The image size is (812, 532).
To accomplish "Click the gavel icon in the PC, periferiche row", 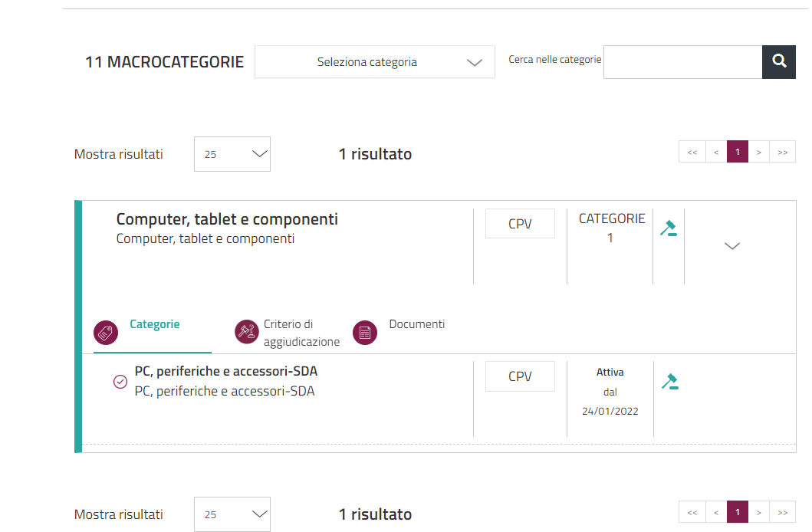I will point(669,382).
